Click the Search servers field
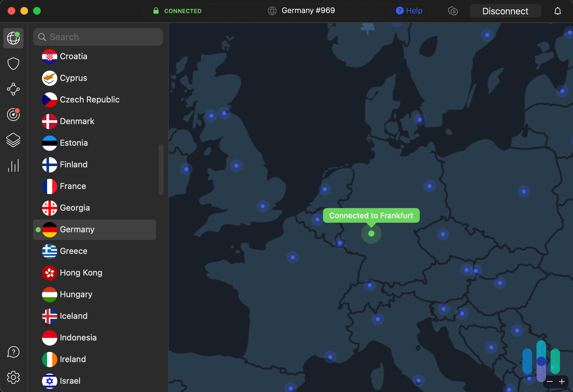Viewport: 573px width, 392px height. coord(98,37)
